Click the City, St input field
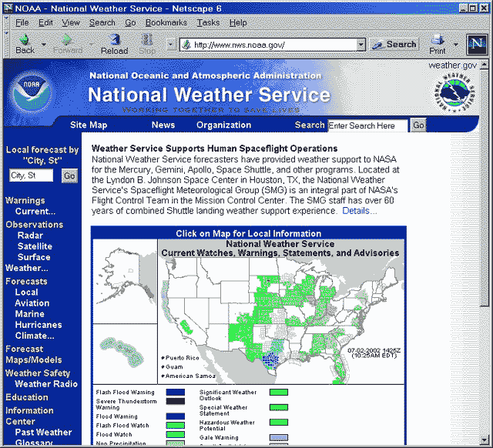Screen dimensions: 493x448 (31, 176)
